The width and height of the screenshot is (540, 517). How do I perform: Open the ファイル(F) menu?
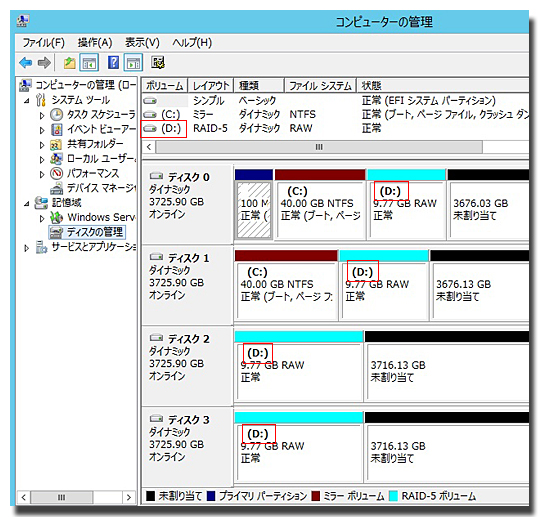coord(43,43)
